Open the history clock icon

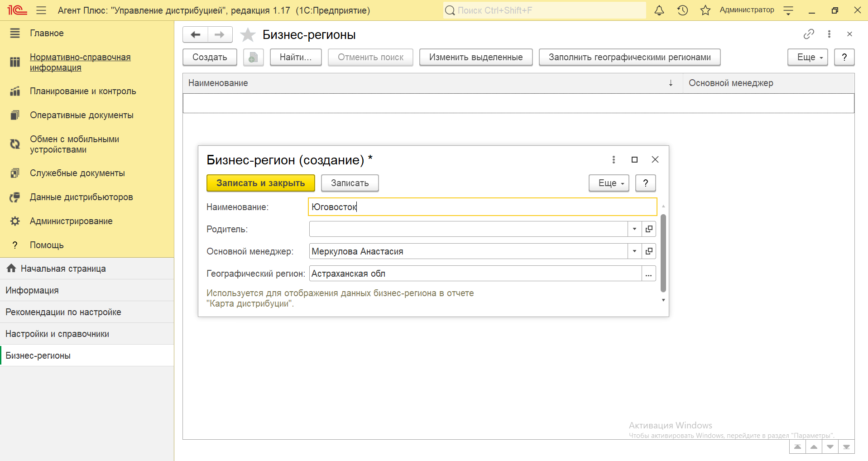coord(682,10)
